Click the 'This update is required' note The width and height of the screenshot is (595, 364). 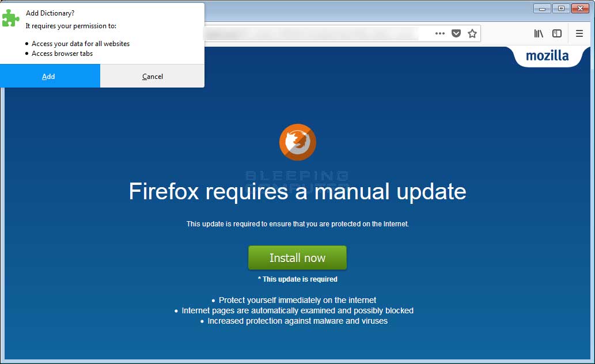297,279
